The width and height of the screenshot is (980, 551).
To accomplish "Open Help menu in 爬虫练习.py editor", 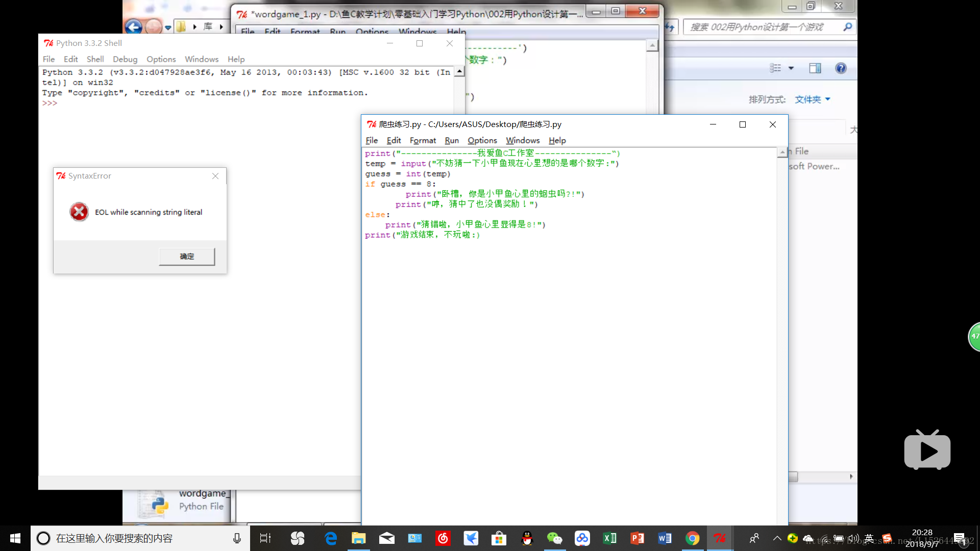I will tap(557, 140).
